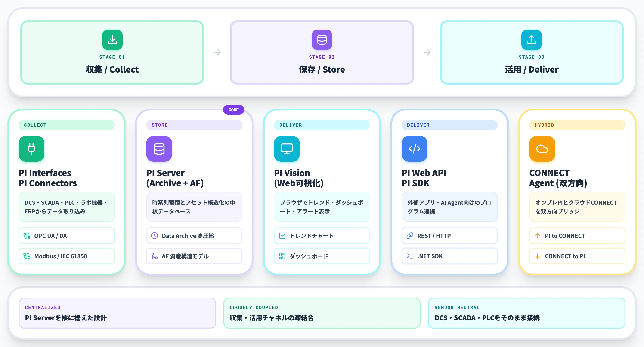Click the PI to CONNECT label
Viewport: 644px width, 347px height.
coord(565,236)
